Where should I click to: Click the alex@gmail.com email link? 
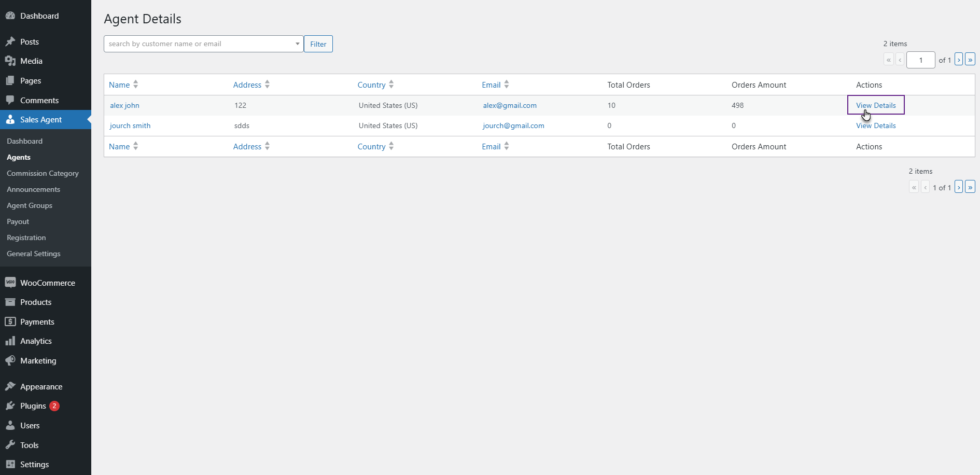[x=510, y=105]
